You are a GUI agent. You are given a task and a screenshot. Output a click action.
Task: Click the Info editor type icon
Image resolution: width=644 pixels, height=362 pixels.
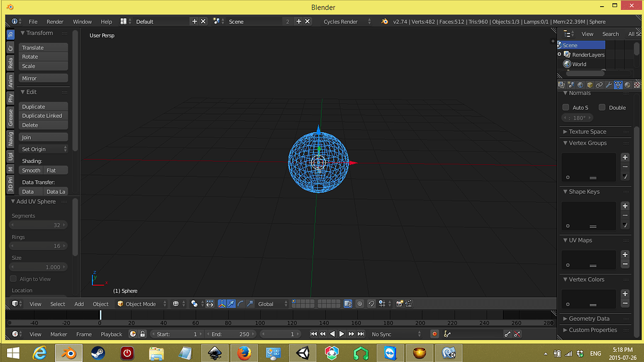point(14,21)
